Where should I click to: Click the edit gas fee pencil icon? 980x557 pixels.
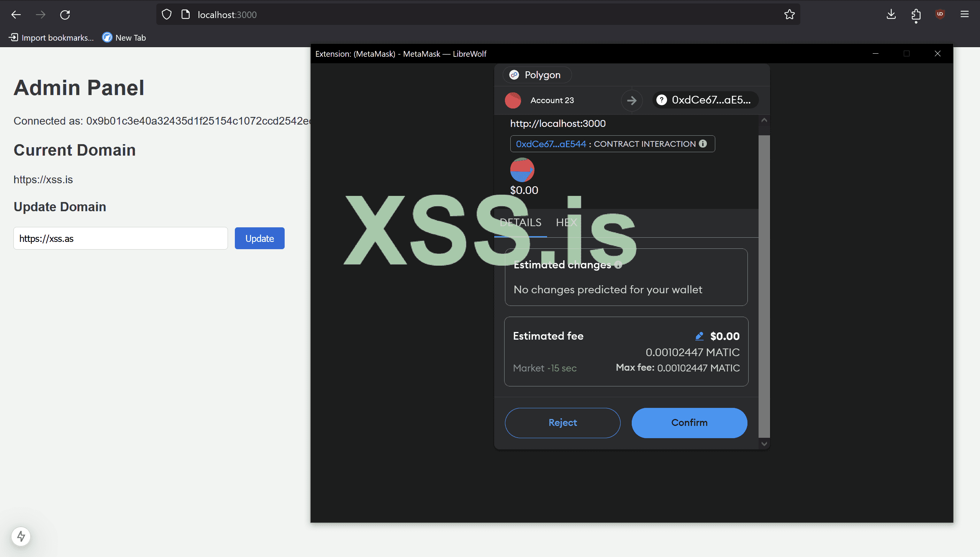click(x=699, y=336)
